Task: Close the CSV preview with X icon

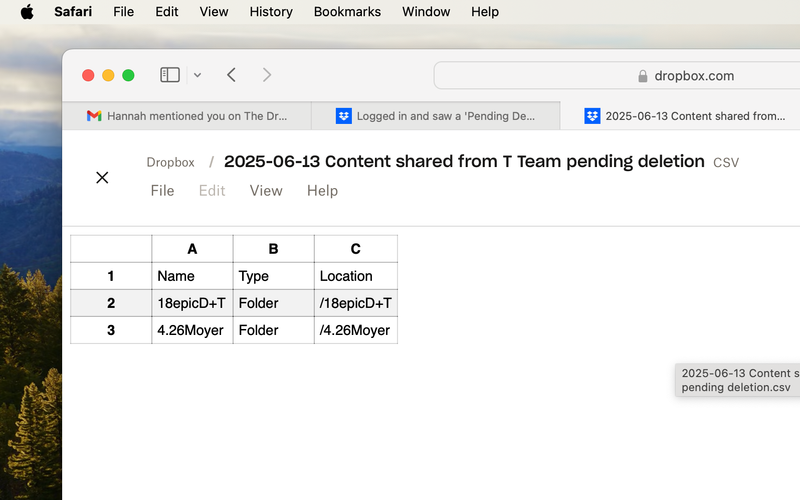Action: (102, 178)
